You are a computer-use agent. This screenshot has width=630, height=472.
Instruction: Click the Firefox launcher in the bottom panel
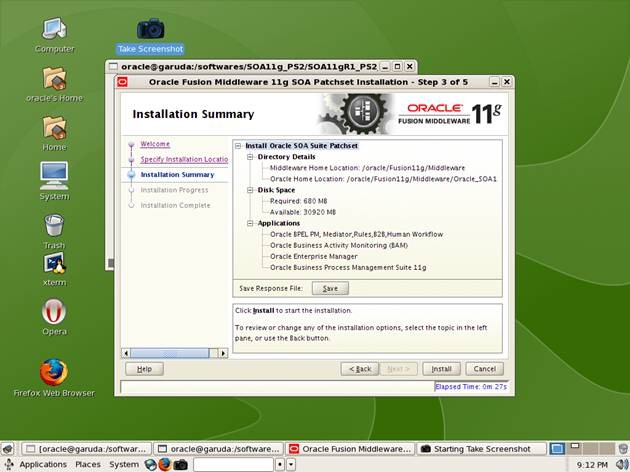164,465
